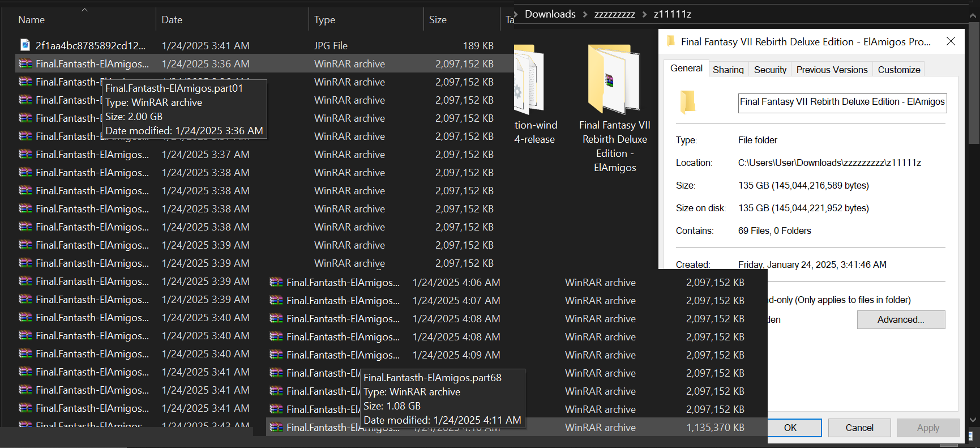The image size is (980, 448).
Task: Go to the zzzzzzzzz breadcrumb folder
Action: click(614, 14)
